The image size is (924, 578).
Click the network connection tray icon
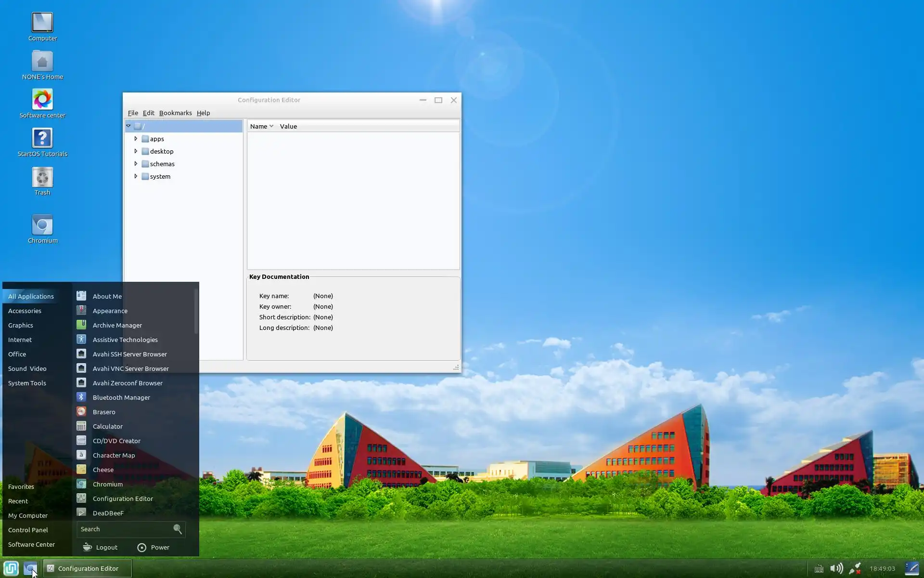pyautogui.click(x=855, y=568)
